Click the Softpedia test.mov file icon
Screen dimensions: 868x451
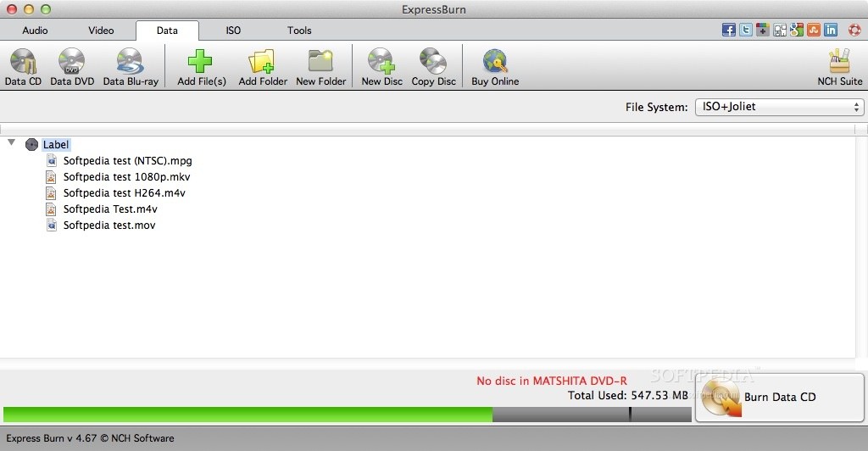pos(52,225)
